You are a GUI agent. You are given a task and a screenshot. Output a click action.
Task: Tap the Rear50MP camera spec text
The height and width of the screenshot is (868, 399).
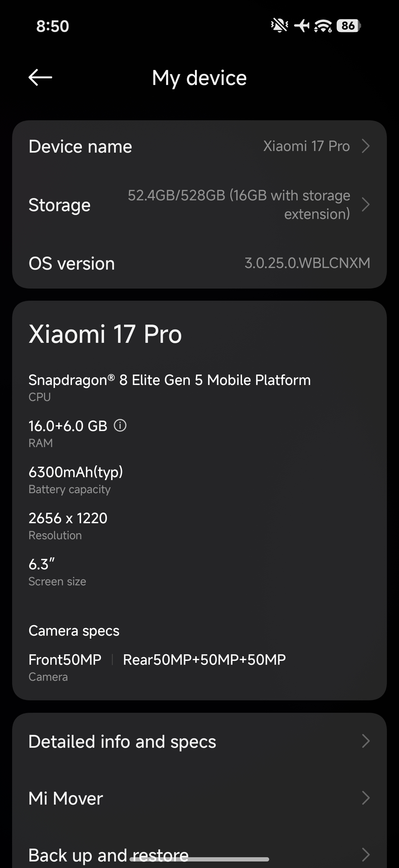tap(204, 659)
